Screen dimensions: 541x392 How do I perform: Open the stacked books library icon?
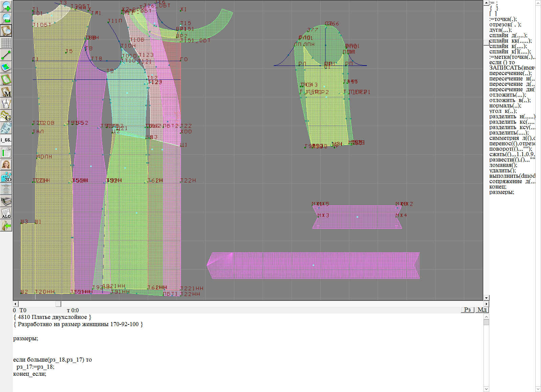[6, 201]
